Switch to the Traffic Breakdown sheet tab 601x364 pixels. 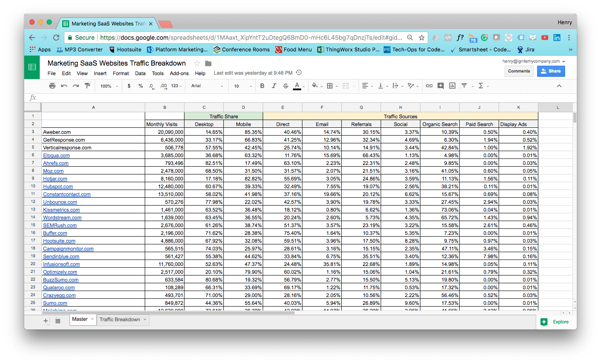[x=120, y=320]
